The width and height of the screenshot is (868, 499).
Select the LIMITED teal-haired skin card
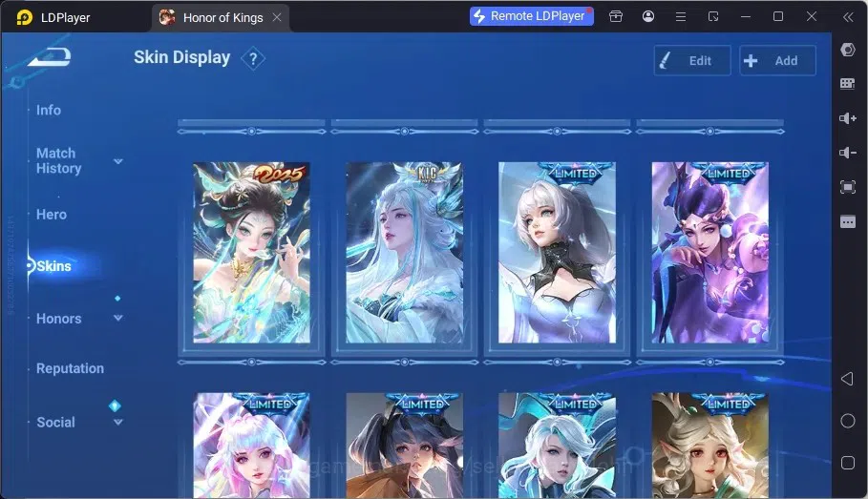[557, 446]
